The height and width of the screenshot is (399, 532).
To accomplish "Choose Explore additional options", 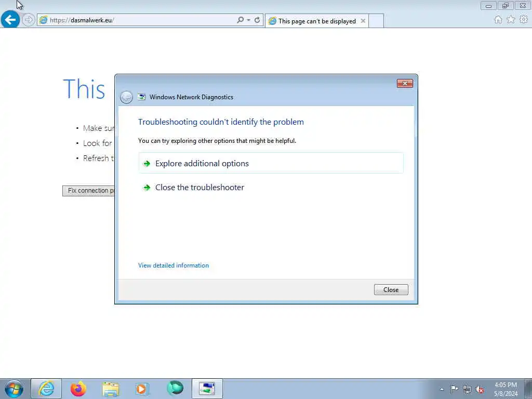I will (271, 163).
